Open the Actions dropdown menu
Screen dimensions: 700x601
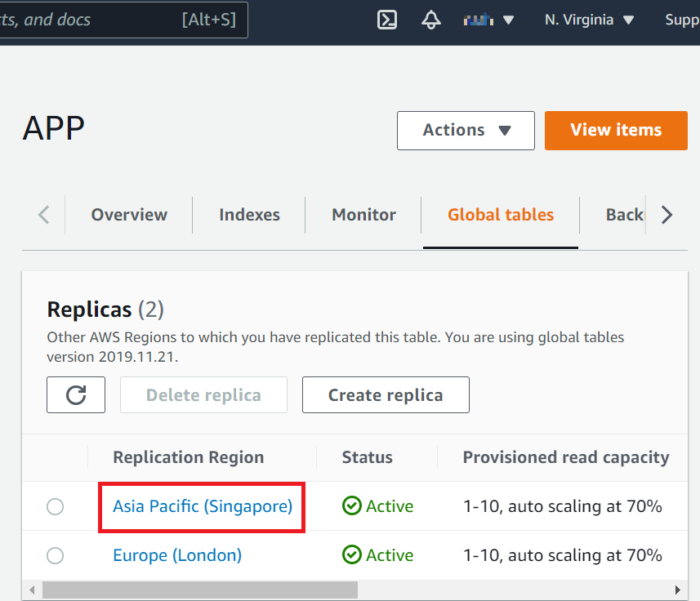[466, 131]
